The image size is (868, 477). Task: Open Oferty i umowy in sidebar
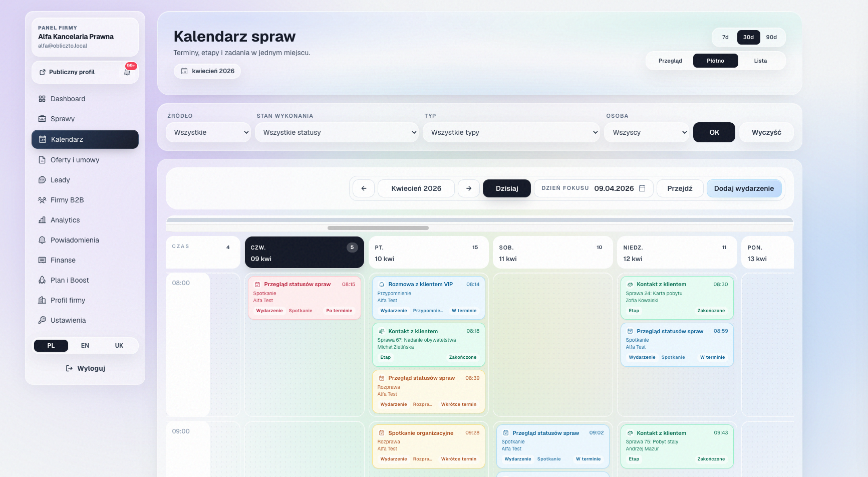coord(75,160)
